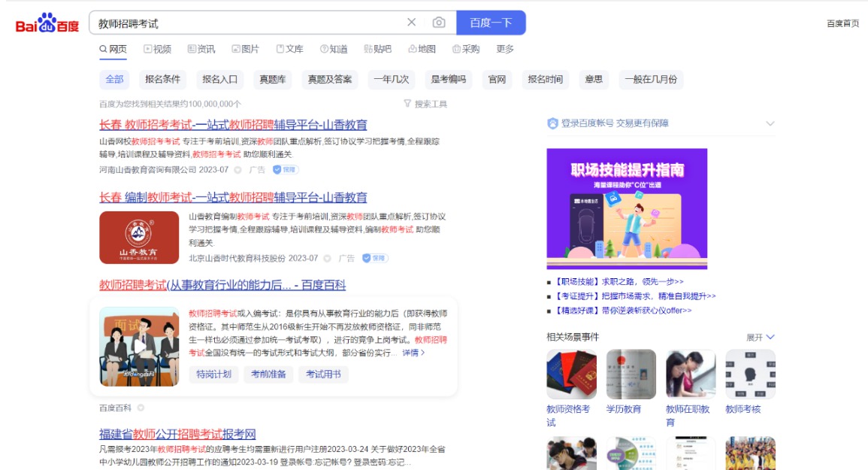Open the 职场技能提升指南 banner

(x=627, y=208)
